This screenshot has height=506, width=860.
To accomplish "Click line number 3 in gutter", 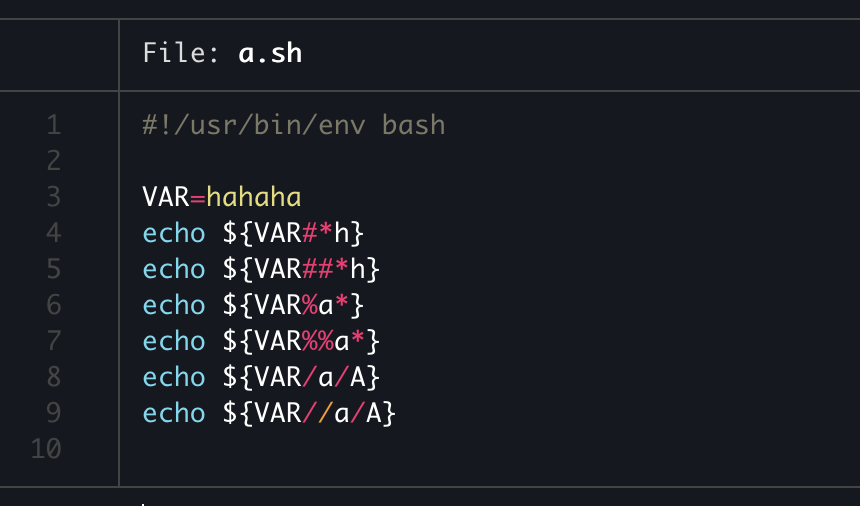I will (x=53, y=197).
